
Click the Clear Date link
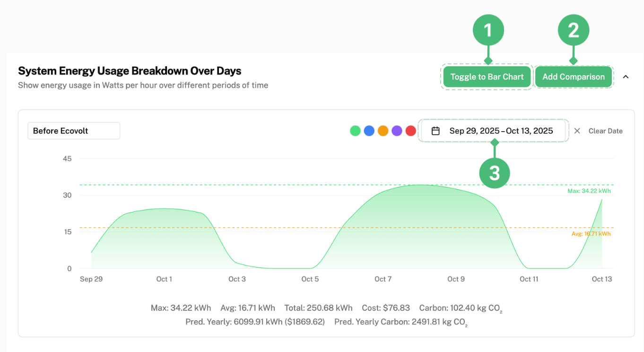(605, 131)
